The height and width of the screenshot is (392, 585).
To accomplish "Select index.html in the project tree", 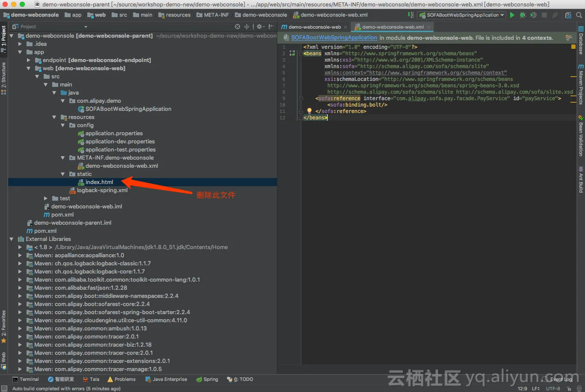I will pyautogui.click(x=99, y=182).
